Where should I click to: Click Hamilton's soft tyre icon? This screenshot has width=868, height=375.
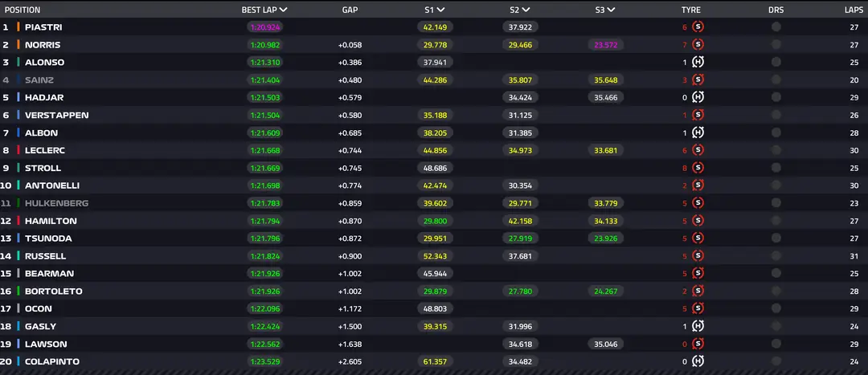coord(698,221)
